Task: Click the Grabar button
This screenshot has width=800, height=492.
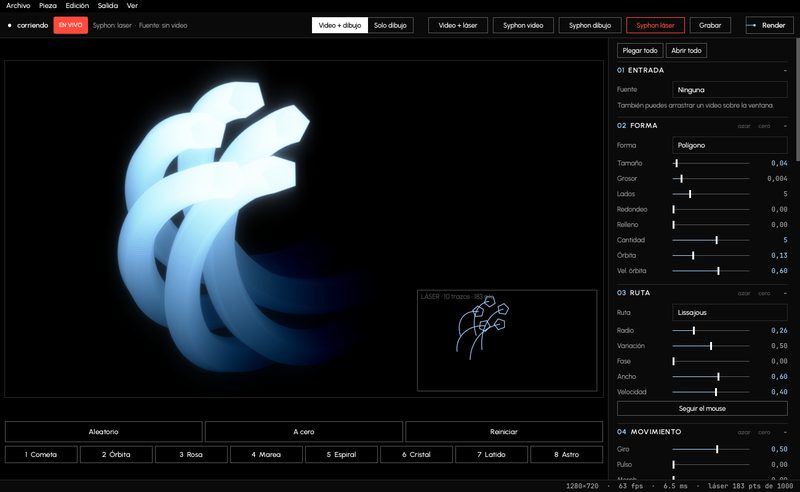Action: (x=710, y=25)
